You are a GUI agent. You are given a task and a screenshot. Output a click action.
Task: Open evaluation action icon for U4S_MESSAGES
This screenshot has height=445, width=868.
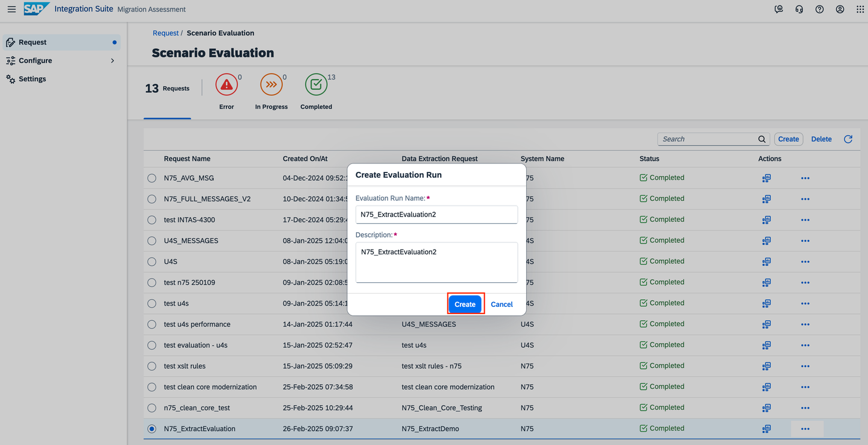point(766,241)
